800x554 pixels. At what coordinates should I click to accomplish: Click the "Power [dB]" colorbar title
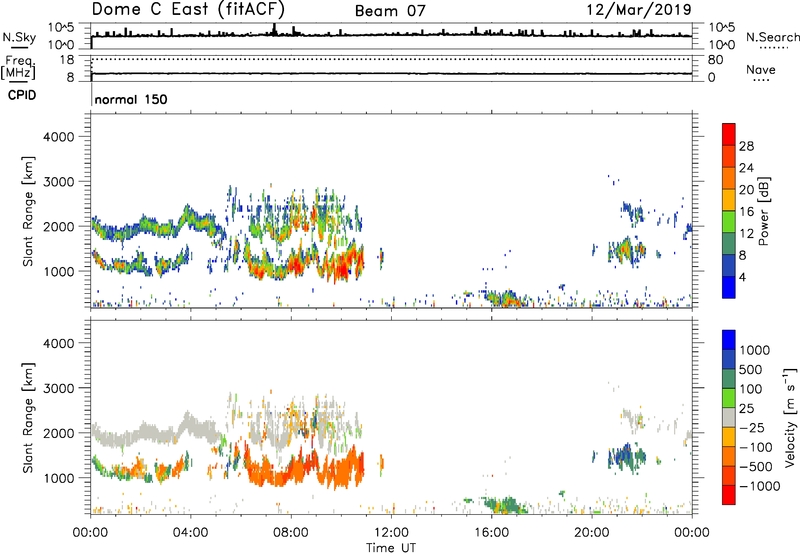[x=763, y=211]
